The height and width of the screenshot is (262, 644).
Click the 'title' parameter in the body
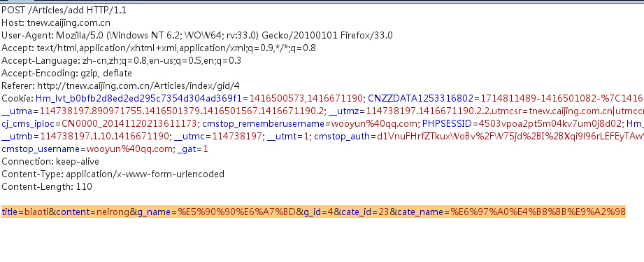point(10,212)
